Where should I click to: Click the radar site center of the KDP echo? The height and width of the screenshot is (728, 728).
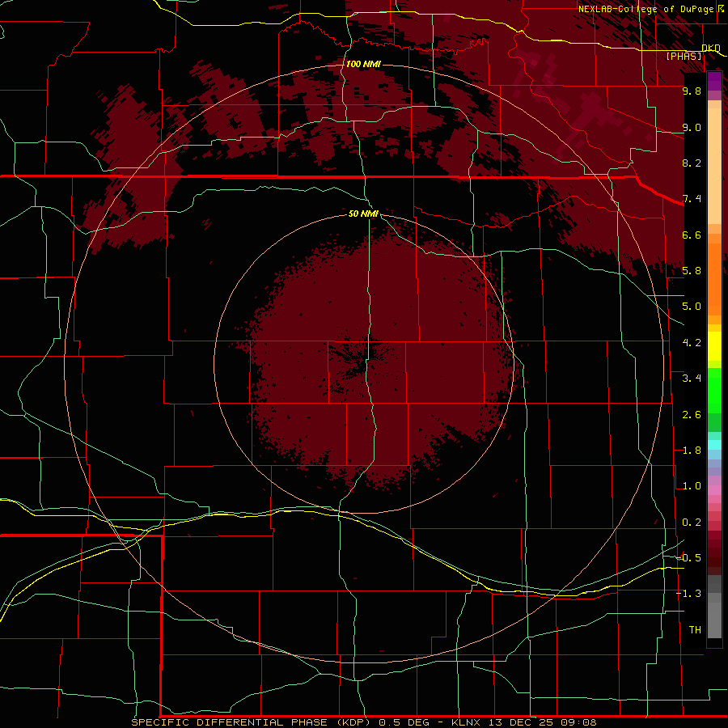tap(364, 364)
